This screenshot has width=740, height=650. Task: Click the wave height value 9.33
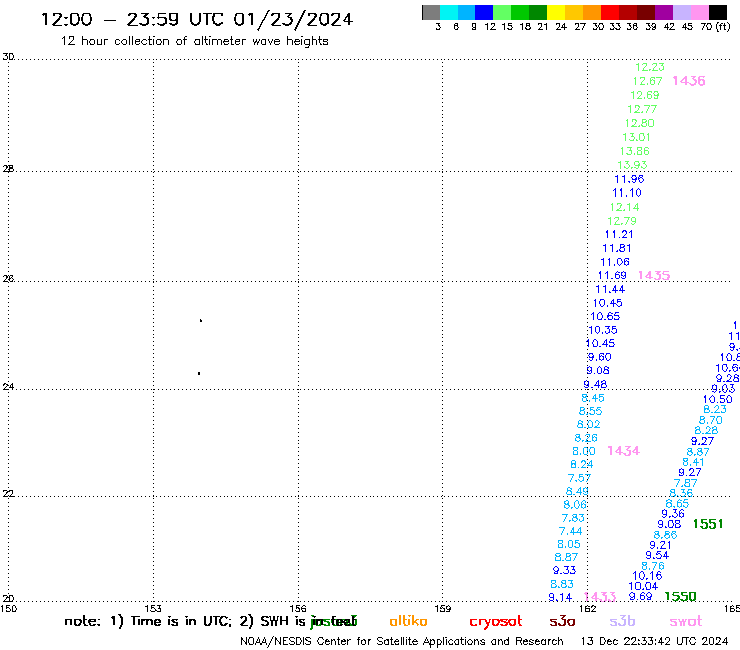pyautogui.click(x=564, y=571)
